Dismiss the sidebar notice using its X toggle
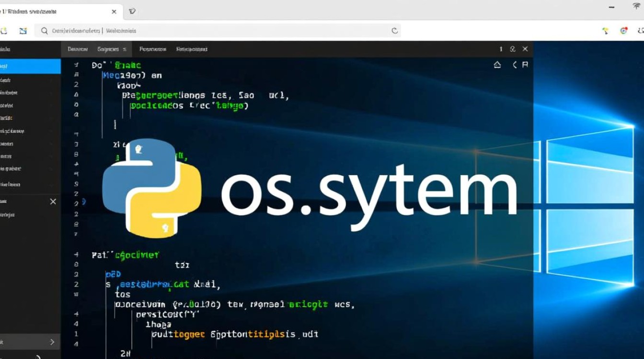This screenshot has height=359, width=644. click(x=53, y=202)
